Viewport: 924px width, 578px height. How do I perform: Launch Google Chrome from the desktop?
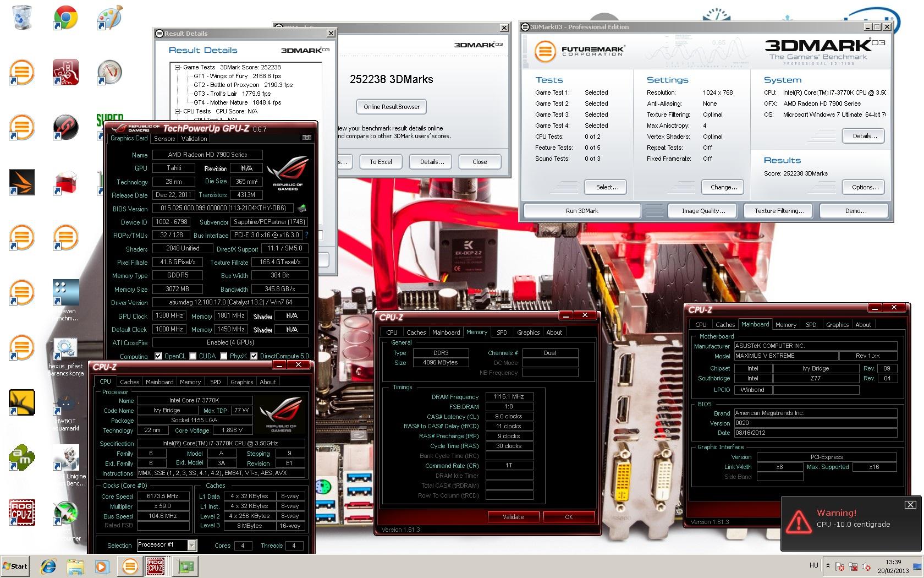tap(65, 18)
